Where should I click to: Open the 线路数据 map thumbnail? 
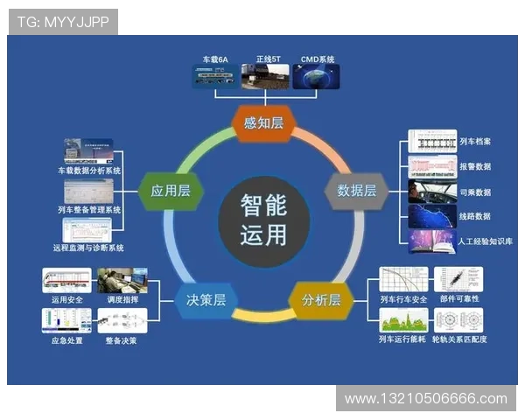click(x=432, y=216)
